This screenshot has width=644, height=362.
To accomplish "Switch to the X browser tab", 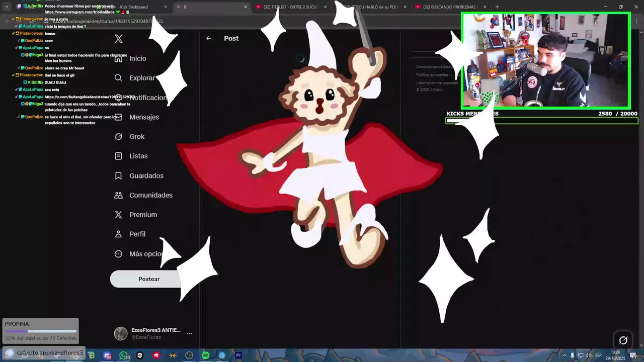I will [x=211, y=7].
